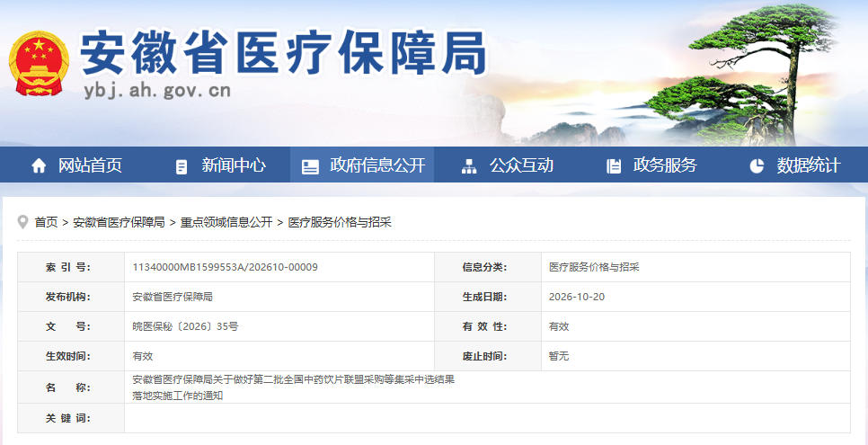Screen dimensions: 868x445
Task: Open the 网站首页 menu item
Action: (x=90, y=165)
